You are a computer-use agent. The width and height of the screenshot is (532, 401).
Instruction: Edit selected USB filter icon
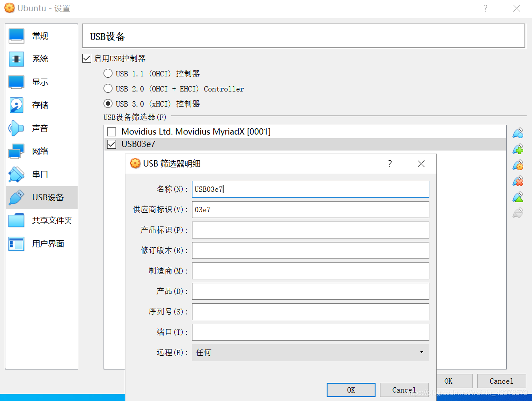tap(518, 165)
